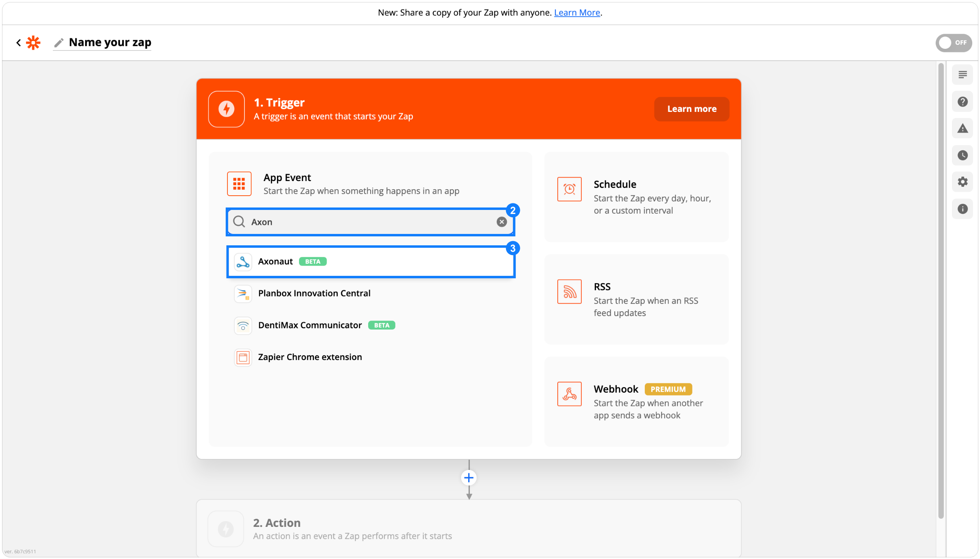This screenshot has width=980, height=559.
Task: Click the BETA badge next to Axonaut
Action: coord(312,262)
